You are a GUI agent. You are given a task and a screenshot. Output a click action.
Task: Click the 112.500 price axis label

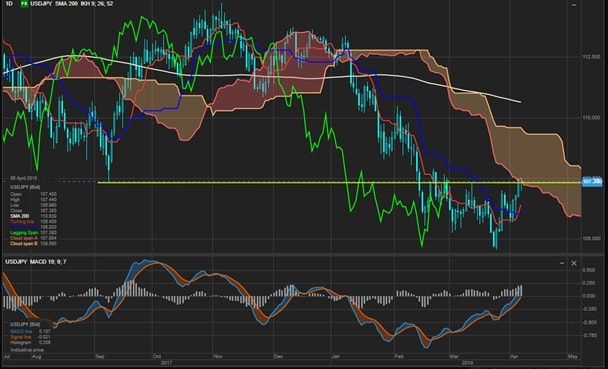(591, 57)
